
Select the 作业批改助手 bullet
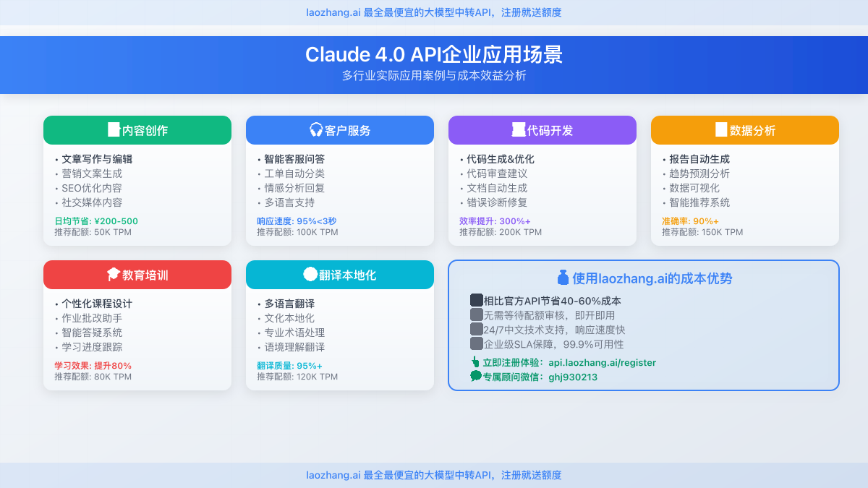[x=88, y=318]
